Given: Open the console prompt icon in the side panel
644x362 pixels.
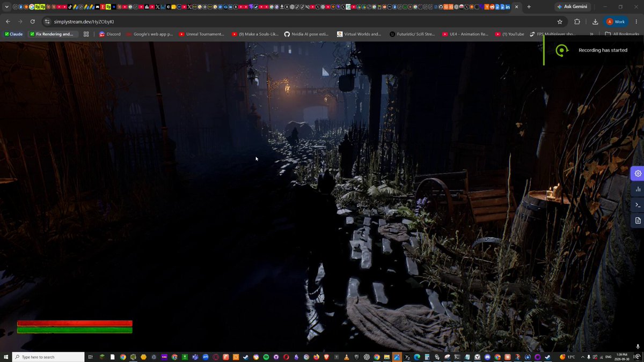Looking at the screenshot, I should [638, 205].
